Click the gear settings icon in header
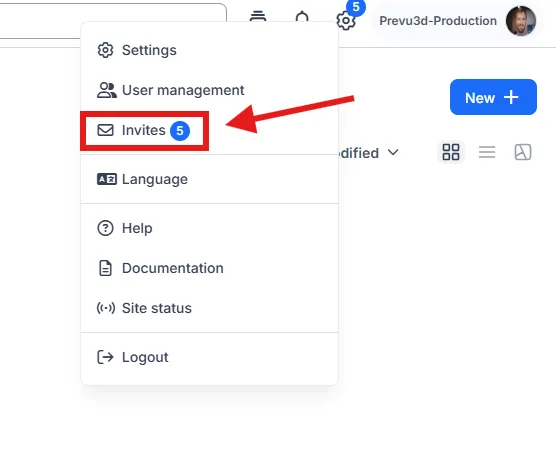This screenshot has width=556, height=466. pyautogui.click(x=346, y=21)
